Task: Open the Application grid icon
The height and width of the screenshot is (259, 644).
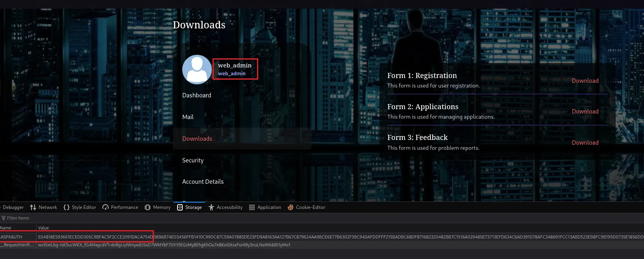Action: tap(252, 207)
